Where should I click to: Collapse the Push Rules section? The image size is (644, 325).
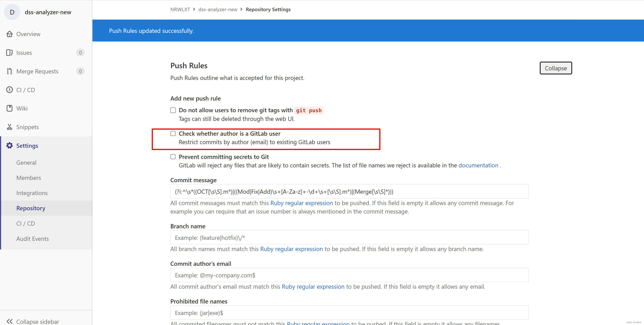555,68
